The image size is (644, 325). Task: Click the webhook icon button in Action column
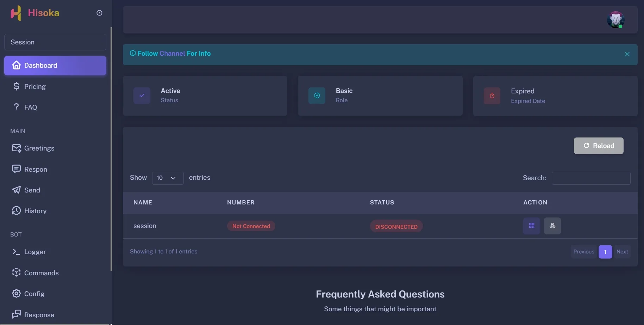(552, 226)
